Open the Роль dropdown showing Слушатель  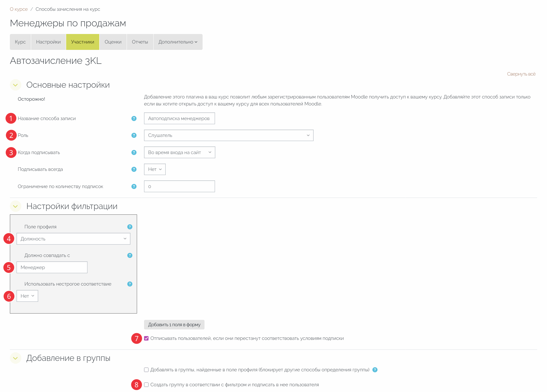click(x=228, y=135)
